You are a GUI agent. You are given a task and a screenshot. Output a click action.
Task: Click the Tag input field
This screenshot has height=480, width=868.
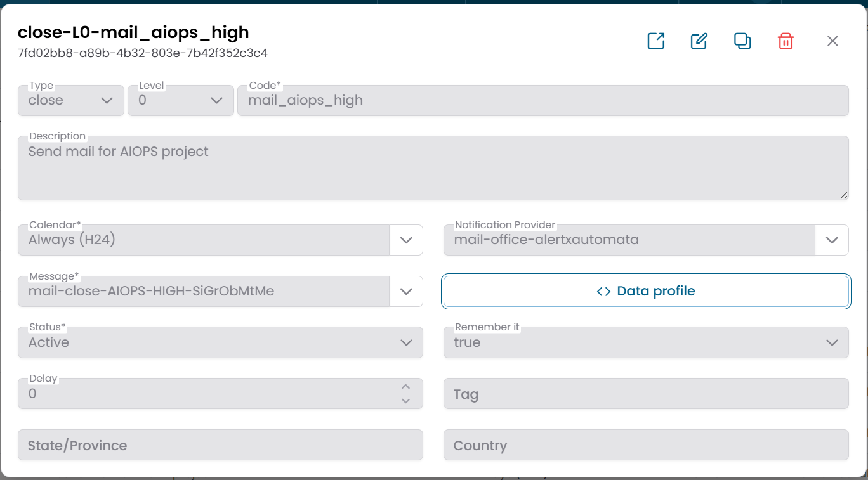646,394
